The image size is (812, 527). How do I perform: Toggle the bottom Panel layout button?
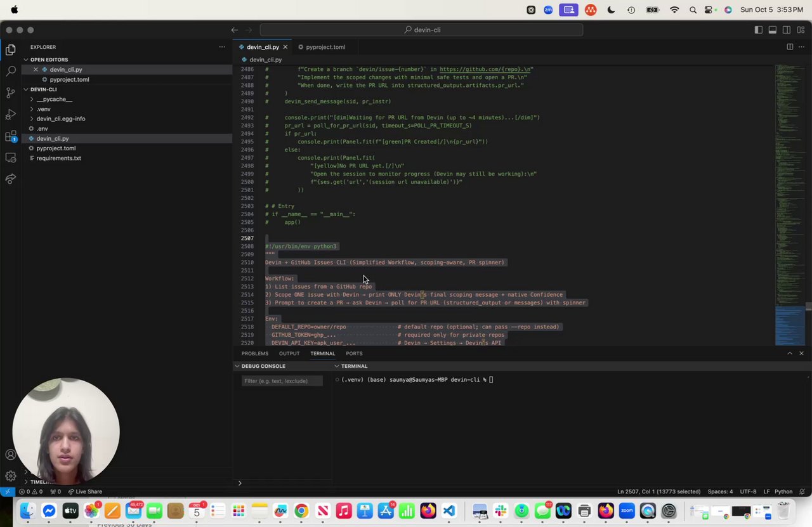point(773,30)
